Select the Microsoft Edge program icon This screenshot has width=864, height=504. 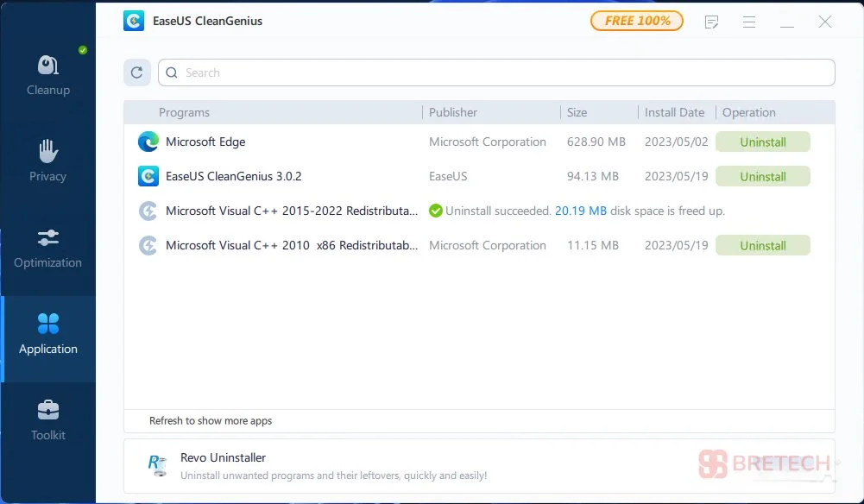click(x=148, y=142)
